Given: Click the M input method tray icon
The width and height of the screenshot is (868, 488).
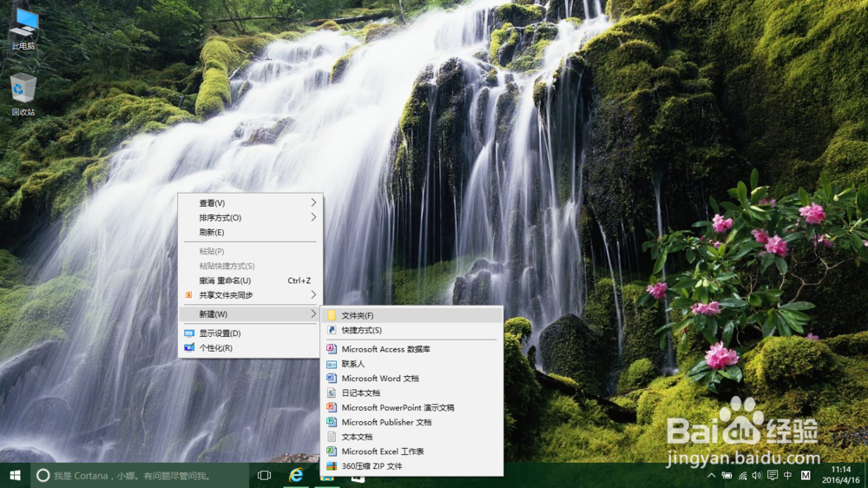Looking at the screenshot, I should pyautogui.click(x=806, y=475).
